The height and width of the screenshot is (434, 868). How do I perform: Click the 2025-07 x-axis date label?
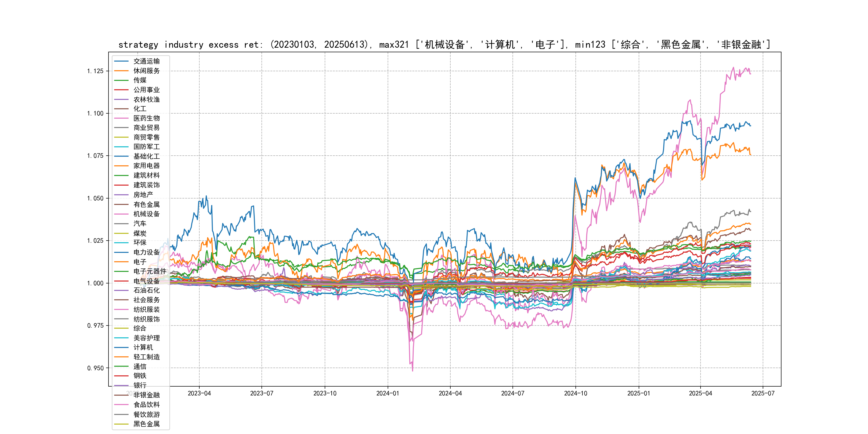763,393
